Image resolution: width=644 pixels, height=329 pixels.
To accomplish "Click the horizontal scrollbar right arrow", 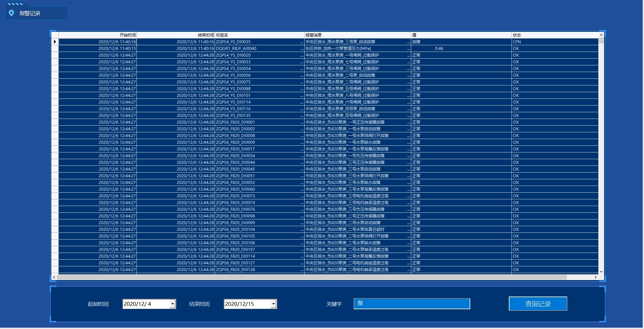I will [596, 277].
